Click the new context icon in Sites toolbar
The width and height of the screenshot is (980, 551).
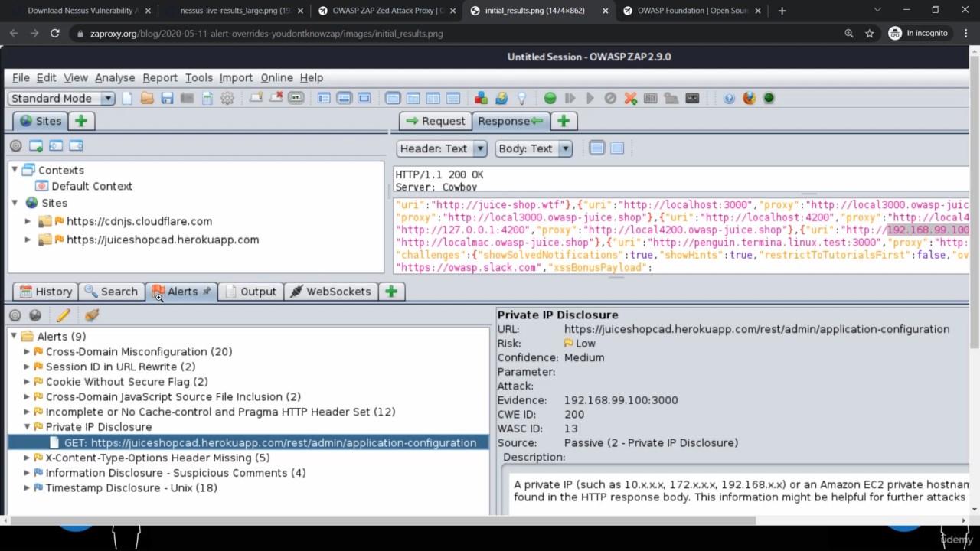click(36, 145)
